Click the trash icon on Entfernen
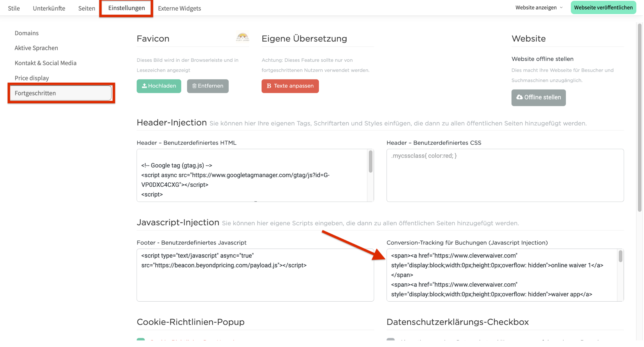 (195, 86)
